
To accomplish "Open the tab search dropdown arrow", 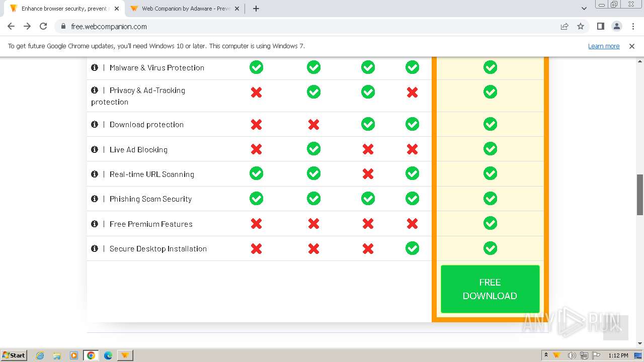I will point(584,9).
